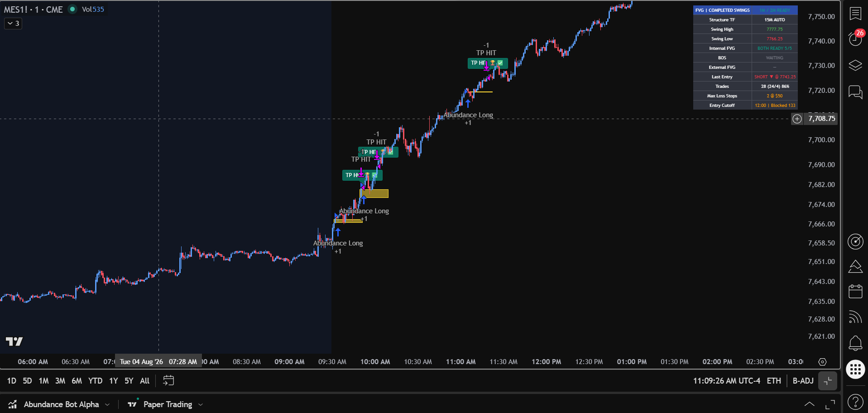The height and width of the screenshot is (413, 868).
Task: Open the Calendar icon in right sidebar
Action: point(855,291)
